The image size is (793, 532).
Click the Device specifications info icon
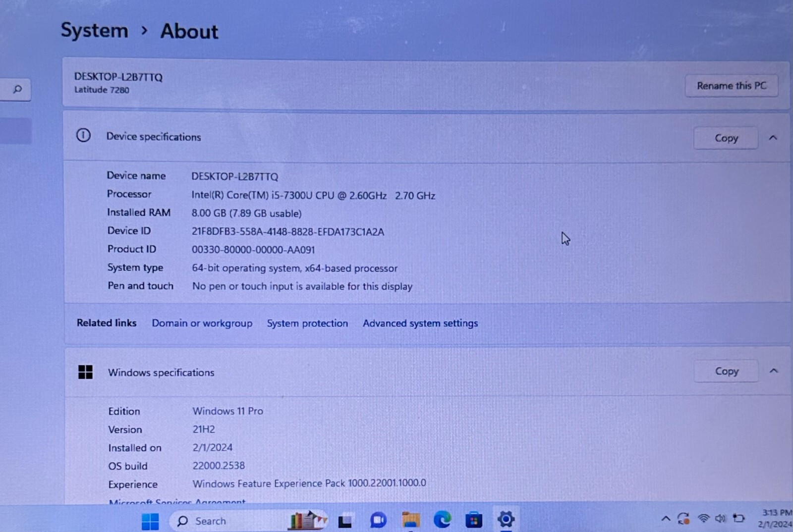(83, 135)
